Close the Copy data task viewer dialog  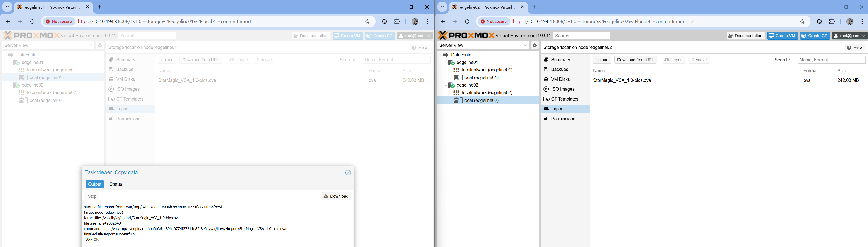tap(348, 172)
